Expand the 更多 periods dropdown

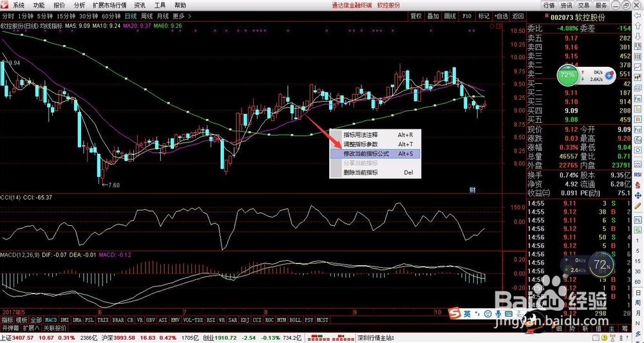point(182,17)
